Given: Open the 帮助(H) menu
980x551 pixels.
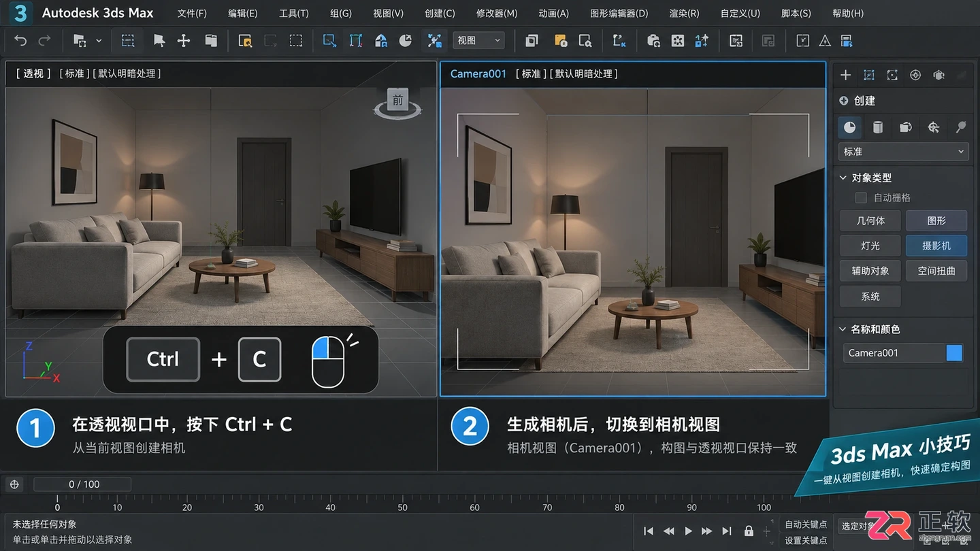Looking at the screenshot, I should (x=848, y=13).
